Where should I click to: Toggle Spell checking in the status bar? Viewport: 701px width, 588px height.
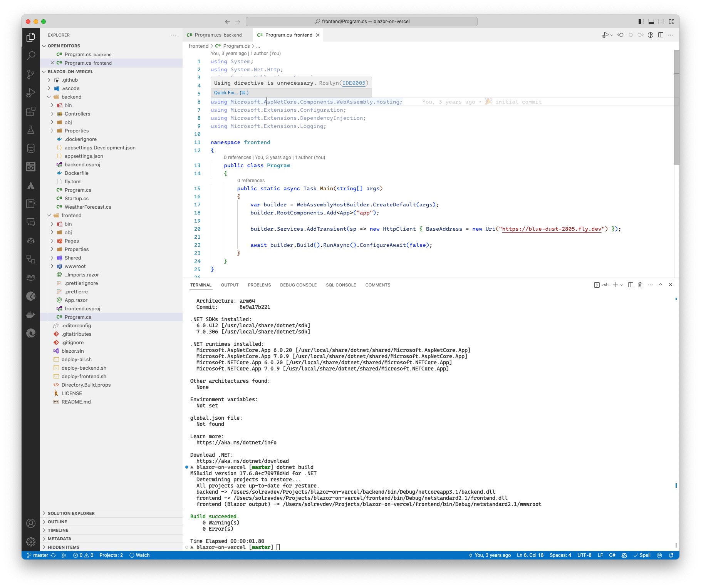click(642, 555)
